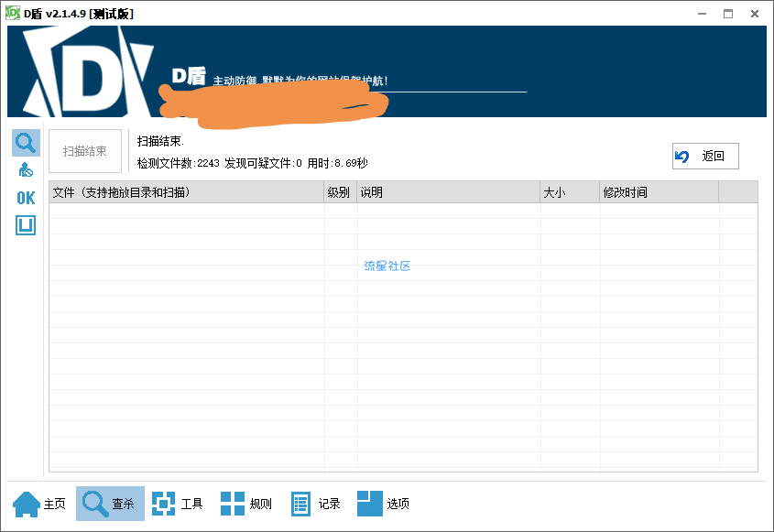Image resolution: width=774 pixels, height=532 pixels.
Task: Sort by 级别 column header
Action: [341, 192]
